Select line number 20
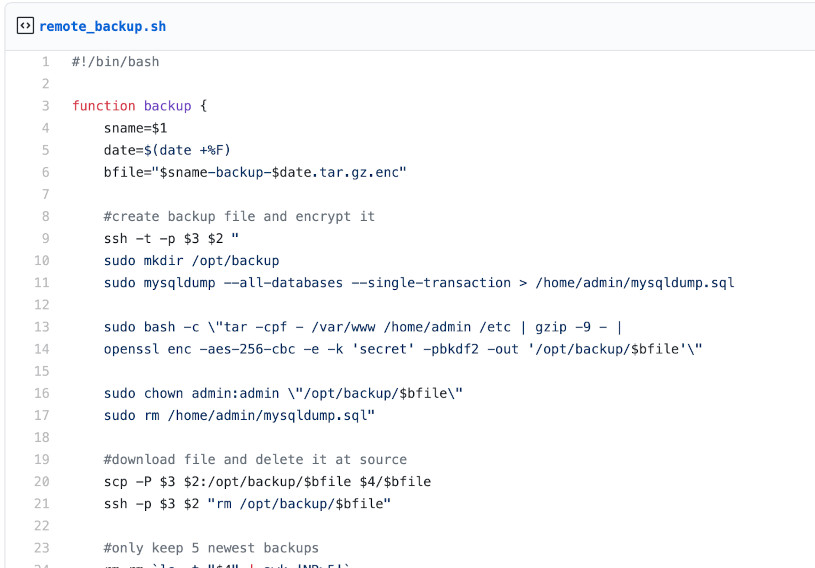Image resolution: width=815 pixels, height=568 pixels. [42, 481]
